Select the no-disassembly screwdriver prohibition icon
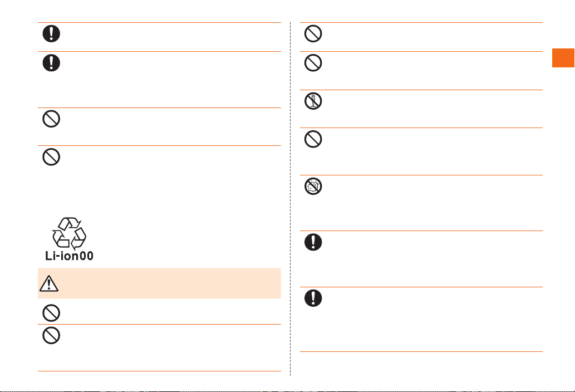 (x=313, y=101)
